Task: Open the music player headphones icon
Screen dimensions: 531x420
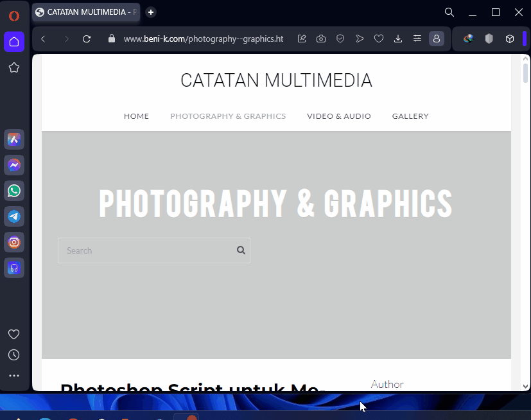Action: click(x=14, y=268)
